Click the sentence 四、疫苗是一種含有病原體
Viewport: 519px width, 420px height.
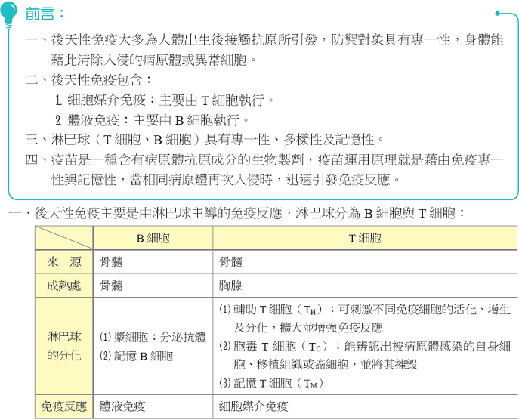264,159
